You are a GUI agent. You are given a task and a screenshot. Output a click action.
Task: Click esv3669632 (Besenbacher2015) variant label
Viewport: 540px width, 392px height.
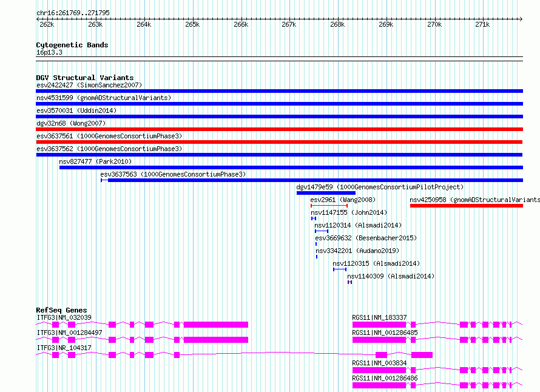366,238
